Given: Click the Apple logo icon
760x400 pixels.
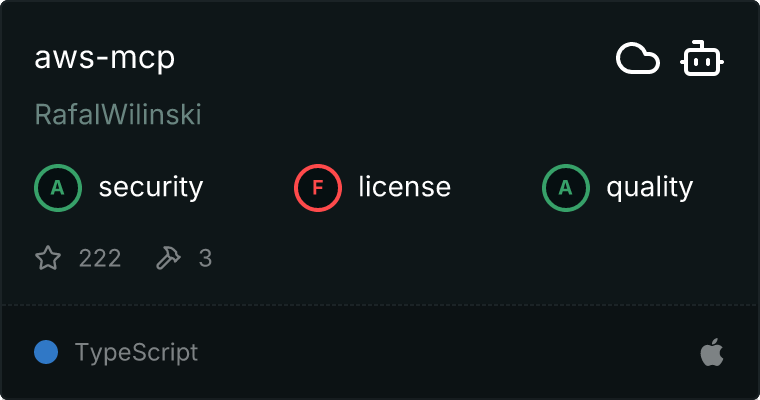Looking at the screenshot, I should 712,352.
